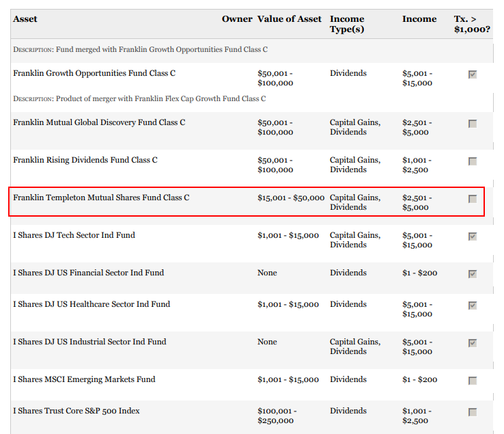This screenshot has height=434, width=504.
Task: Tick Franklin Rising Dividends Fund checkbox
Action: pos(472,161)
